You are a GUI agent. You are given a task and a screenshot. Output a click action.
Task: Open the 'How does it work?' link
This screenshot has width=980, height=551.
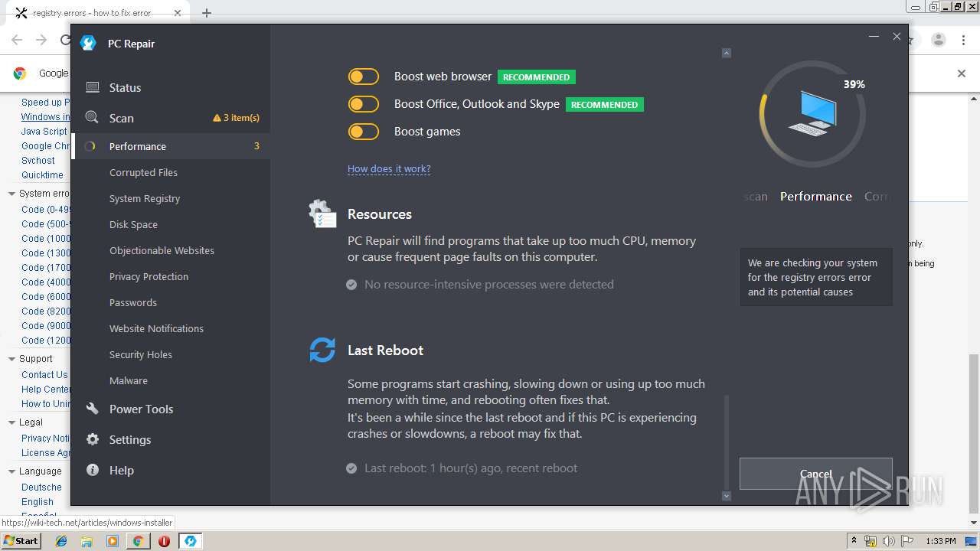click(389, 168)
